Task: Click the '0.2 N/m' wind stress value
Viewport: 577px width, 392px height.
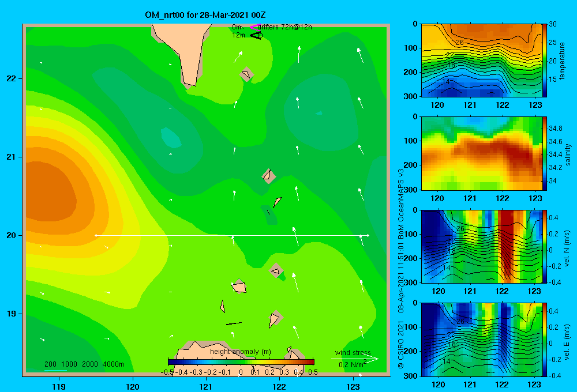Action: tap(352, 364)
